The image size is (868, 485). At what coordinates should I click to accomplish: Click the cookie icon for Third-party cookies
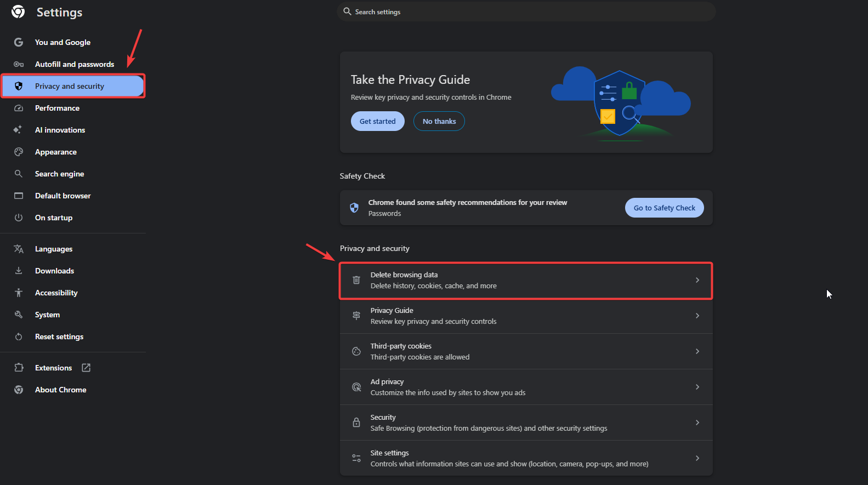click(x=356, y=351)
